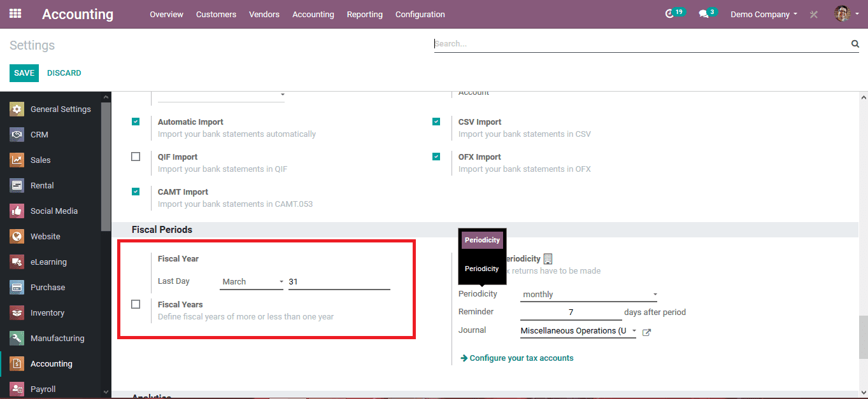Viewport: 868px width, 399px height.
Task: Click the sidebar scrollbar thumb
Action: [x=106, y=167]
